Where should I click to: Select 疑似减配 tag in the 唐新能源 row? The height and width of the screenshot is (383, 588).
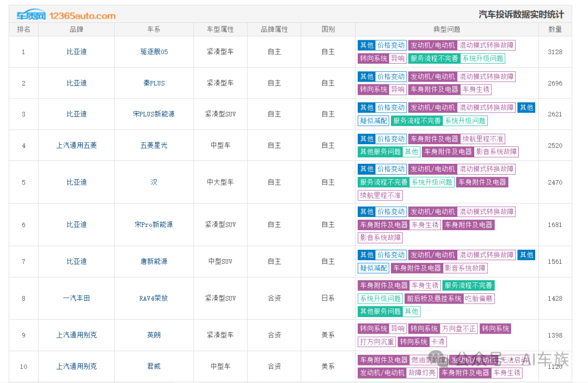373,268
